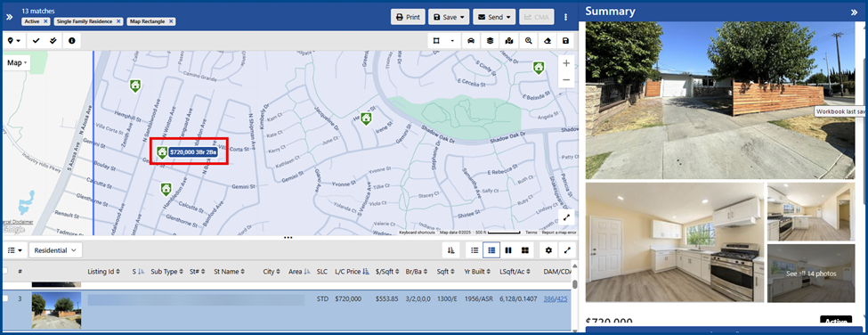Image resolution: width=868 pixels, height=335 pixels.
Task: Open the Send menu
Action: (494, 17)
